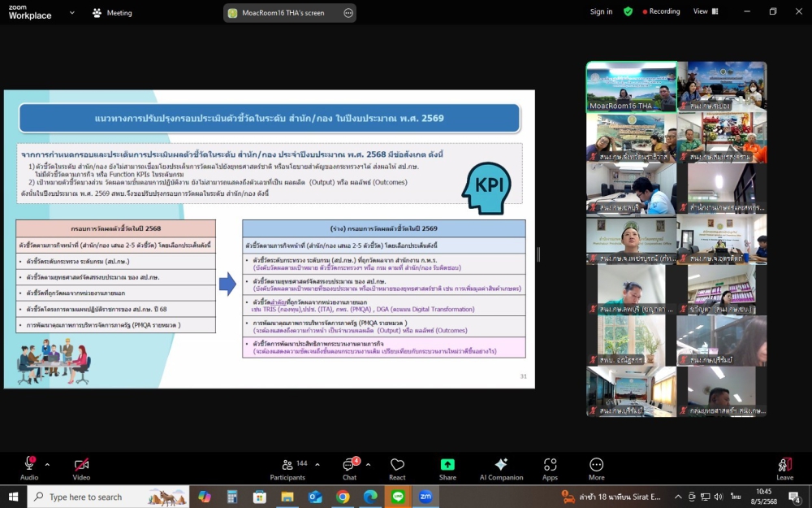Screen dimensions: 812x508
Task: Click the green encryption shield icon
Action: (628, 12)
